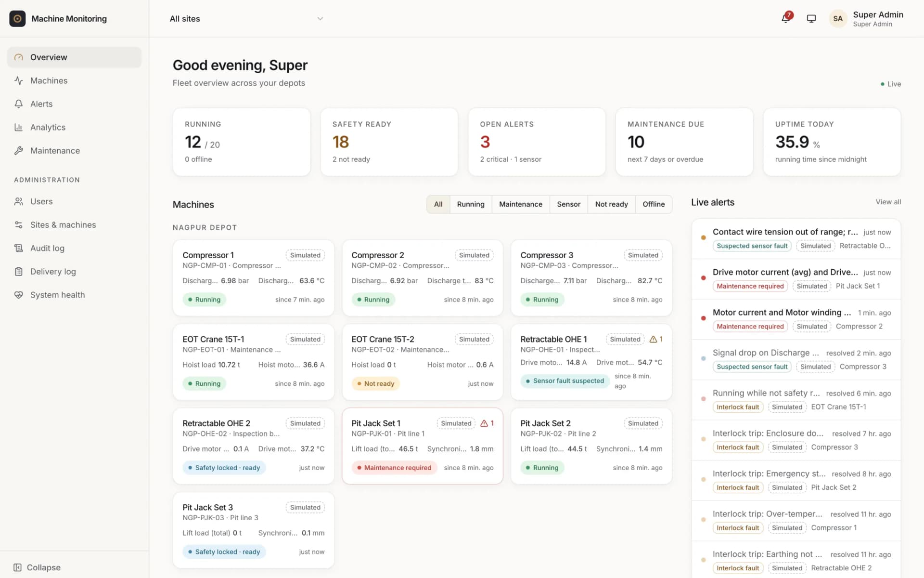Image resolution: width=924 pixels, height=578 pixels.
Task: Click the Collapse sidebar panel icon
Action: tap(17, 567)
